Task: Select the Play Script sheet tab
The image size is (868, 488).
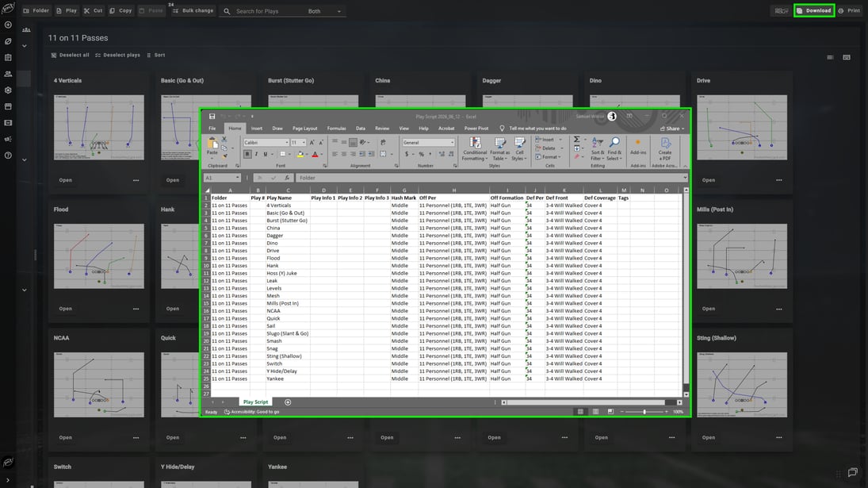Action: point(256,402)
